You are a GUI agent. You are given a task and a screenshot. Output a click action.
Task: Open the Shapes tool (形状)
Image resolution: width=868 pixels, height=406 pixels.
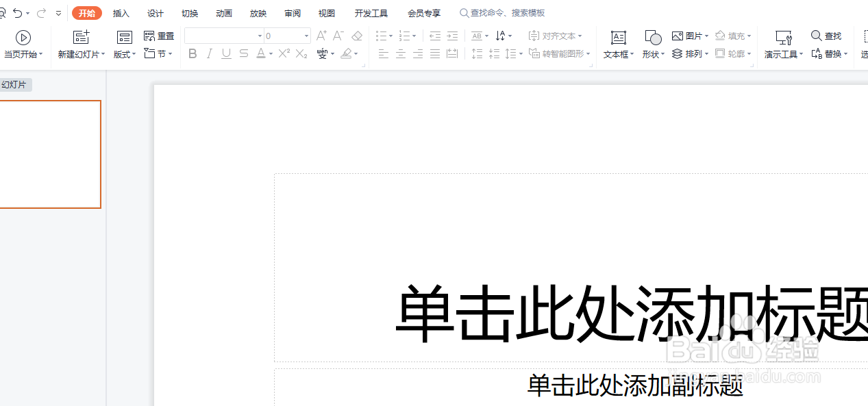click(651, 42)
